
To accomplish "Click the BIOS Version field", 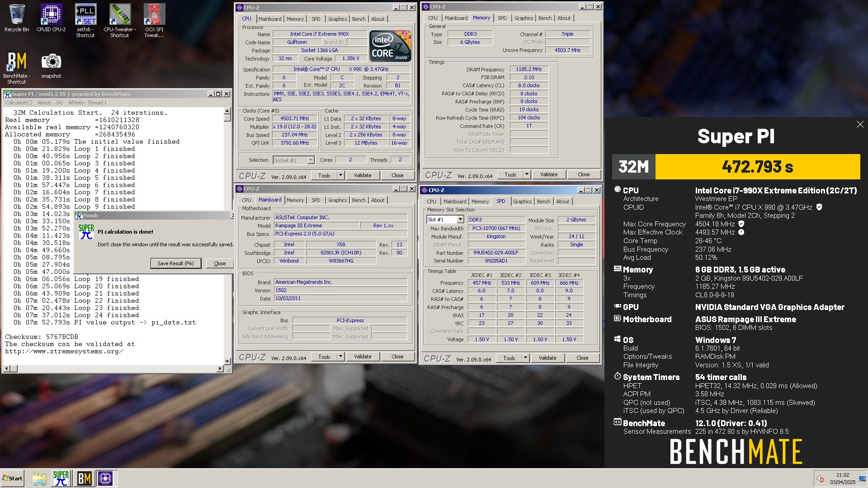I will 341,290.
